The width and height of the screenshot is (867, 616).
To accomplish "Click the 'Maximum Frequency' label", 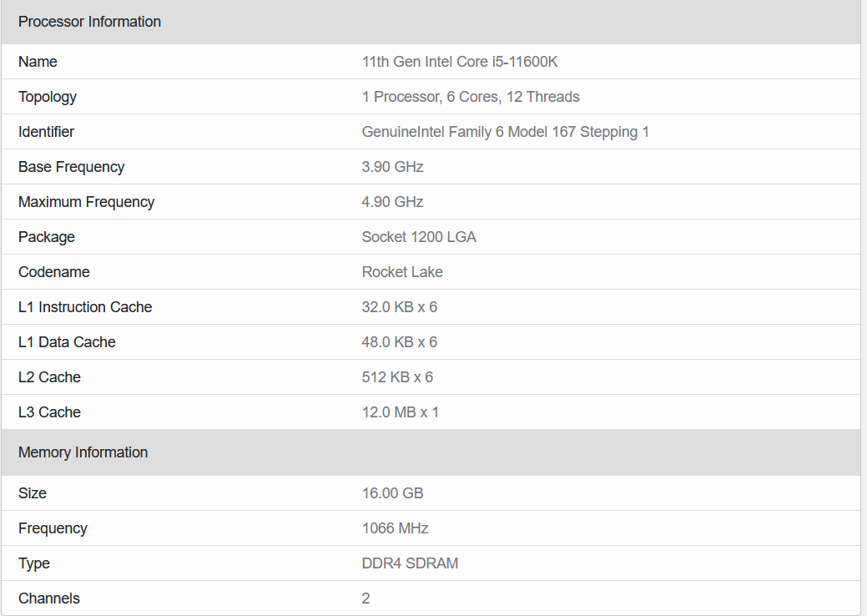I will 86,202.
